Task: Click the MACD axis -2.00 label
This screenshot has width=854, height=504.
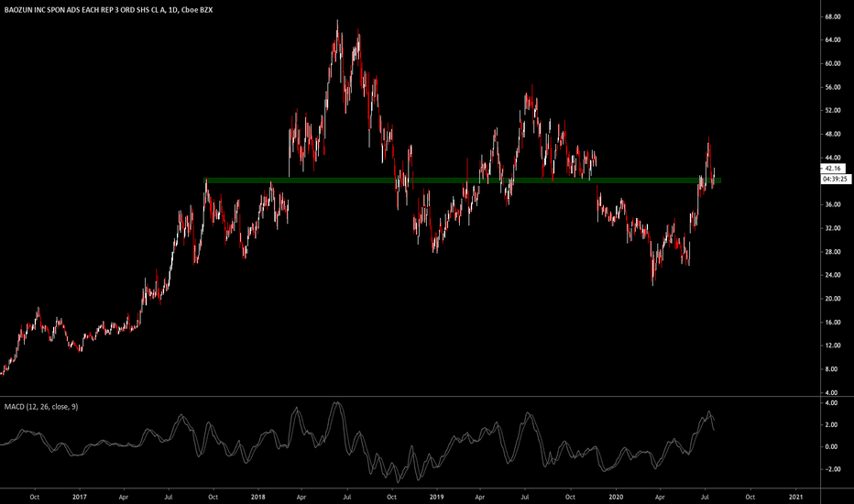Action: coord(830,469)
